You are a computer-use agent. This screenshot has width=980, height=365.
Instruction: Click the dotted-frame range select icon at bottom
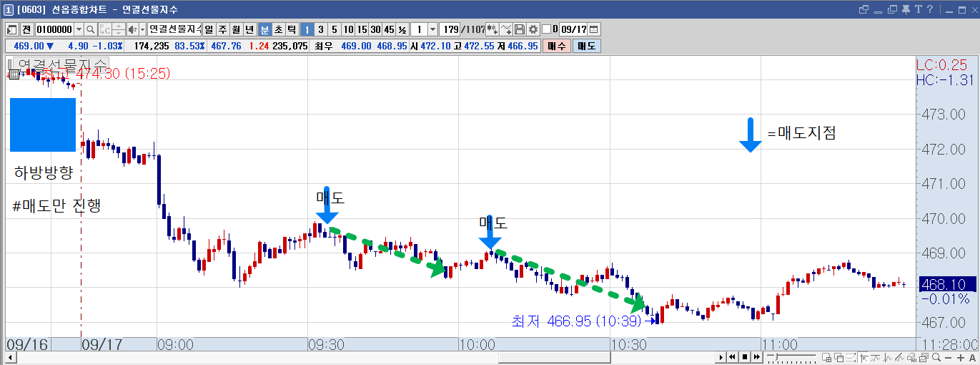pos(851,357)
